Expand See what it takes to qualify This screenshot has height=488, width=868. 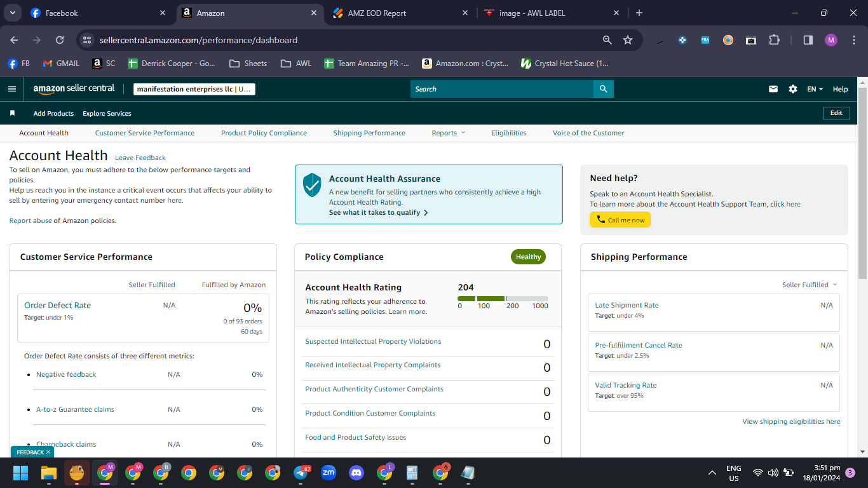pyautogui.click(x=379, y=212)
